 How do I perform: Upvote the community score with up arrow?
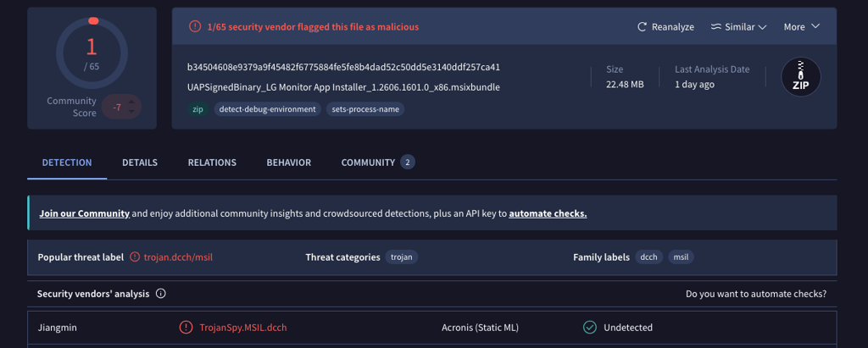[x=131, y=102]
